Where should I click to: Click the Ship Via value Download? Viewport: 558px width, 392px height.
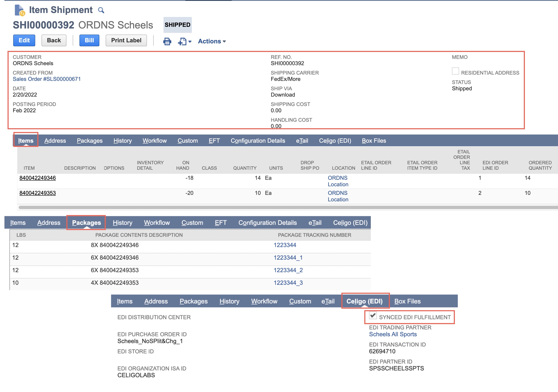pos(283,95)
